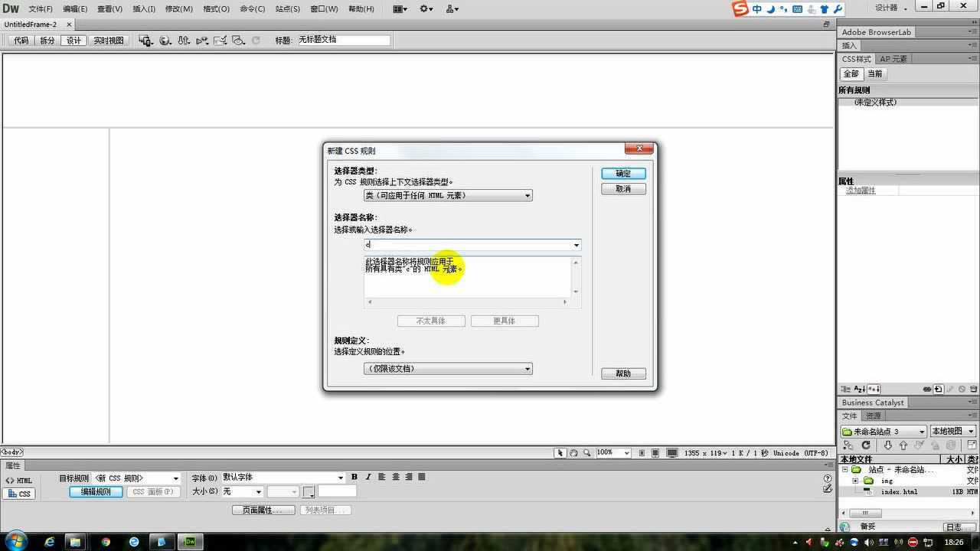Click the trash delete CSS rule icon
Viewport: 980px width, 551px height.
[x=973, y=390]
